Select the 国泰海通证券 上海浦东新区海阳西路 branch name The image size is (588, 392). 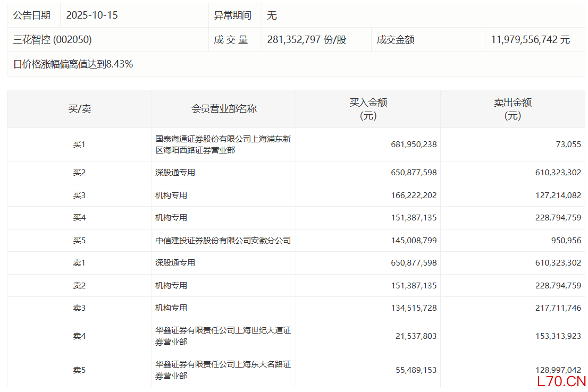(223, 144)
